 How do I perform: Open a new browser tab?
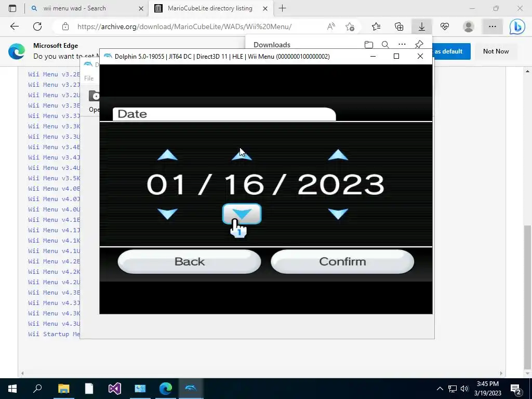click(x=282, y=8)
